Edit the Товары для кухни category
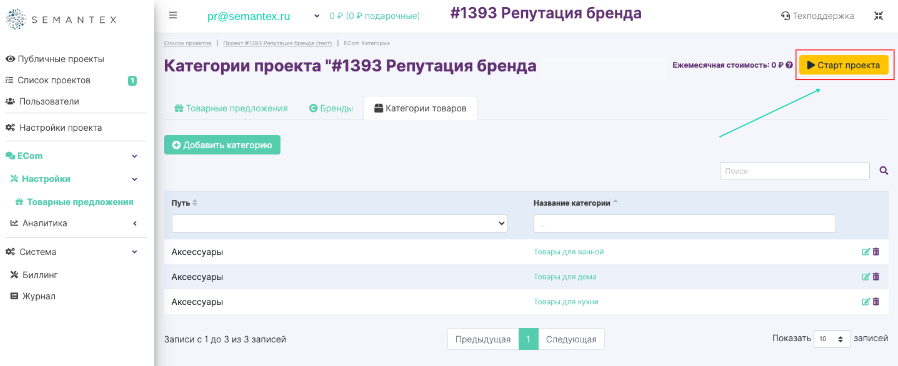 click(865, 301)
